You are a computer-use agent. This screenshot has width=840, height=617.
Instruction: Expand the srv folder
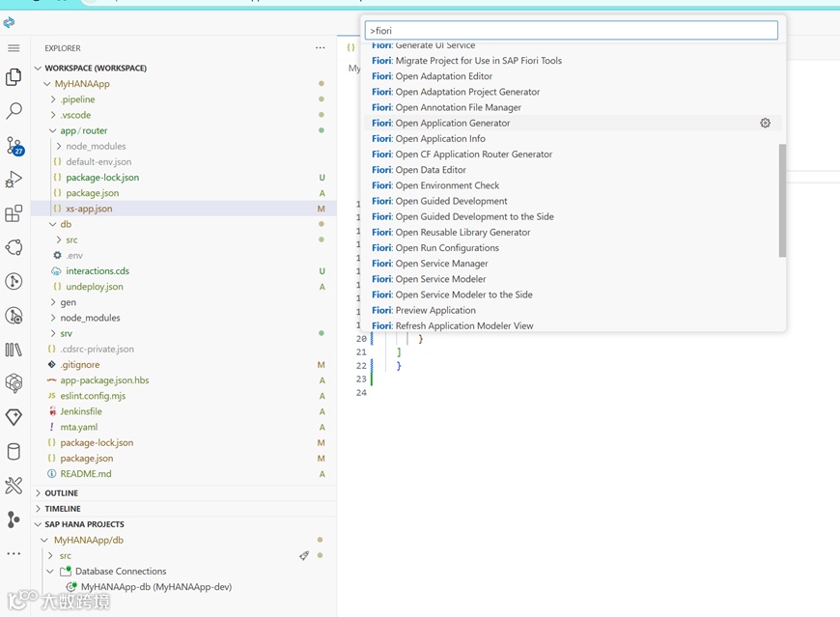point(53,334)
